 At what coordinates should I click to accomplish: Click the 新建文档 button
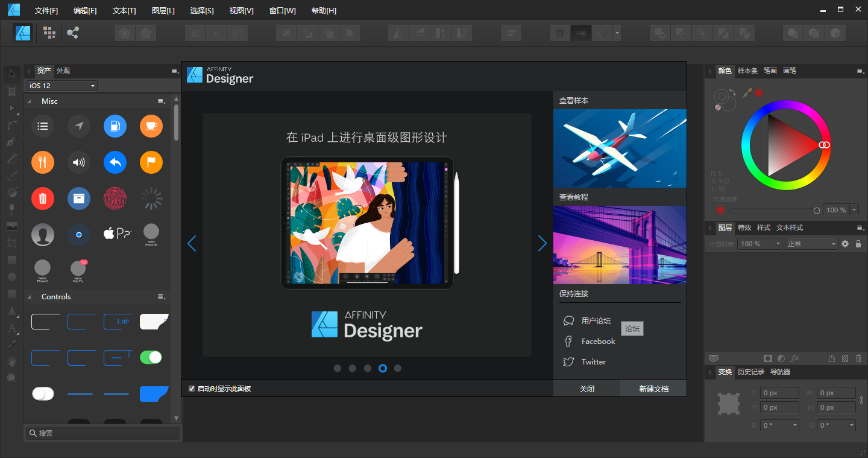pyautogui.click(x=653, y=389)
